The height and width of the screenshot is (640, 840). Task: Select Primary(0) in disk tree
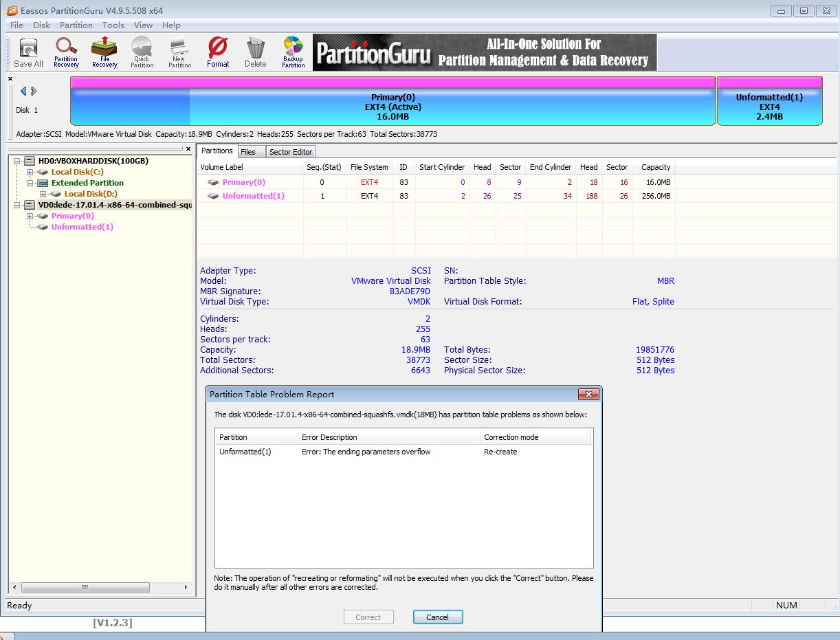tap(72, 216)
